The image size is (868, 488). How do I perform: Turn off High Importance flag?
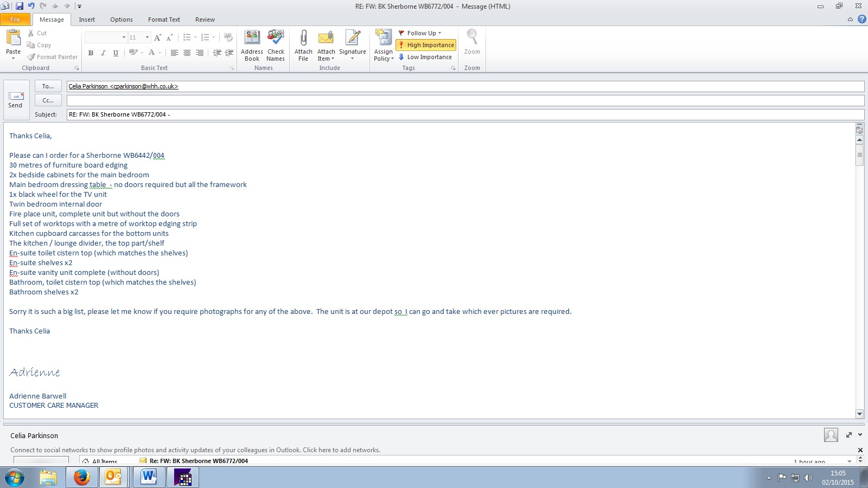426,45
